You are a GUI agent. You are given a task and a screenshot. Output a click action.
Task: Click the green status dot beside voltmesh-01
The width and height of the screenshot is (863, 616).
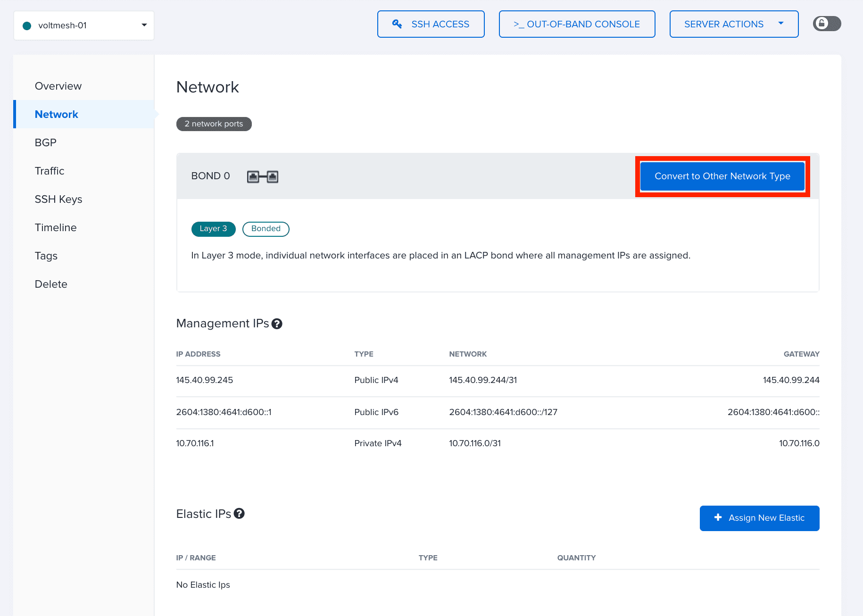(27, 25)
